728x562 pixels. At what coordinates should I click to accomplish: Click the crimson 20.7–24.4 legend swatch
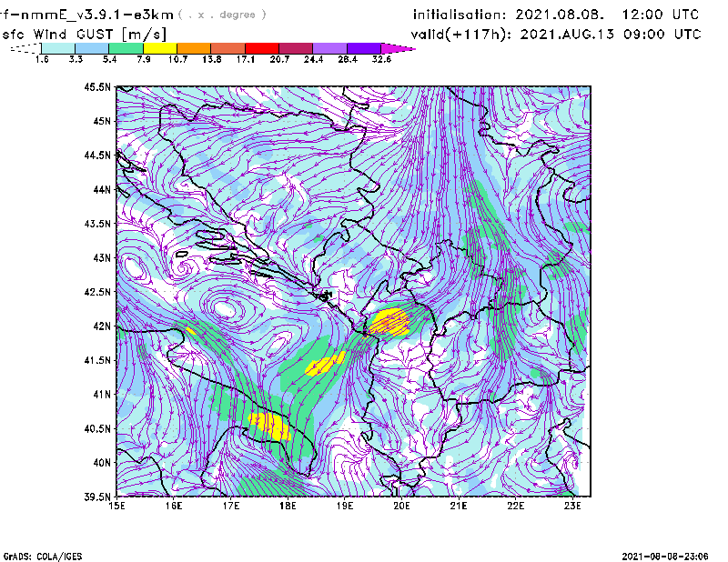point(296,48)
